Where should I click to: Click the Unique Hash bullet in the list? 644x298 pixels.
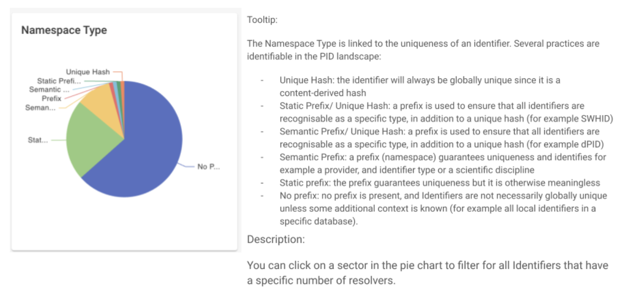point(420,86)
